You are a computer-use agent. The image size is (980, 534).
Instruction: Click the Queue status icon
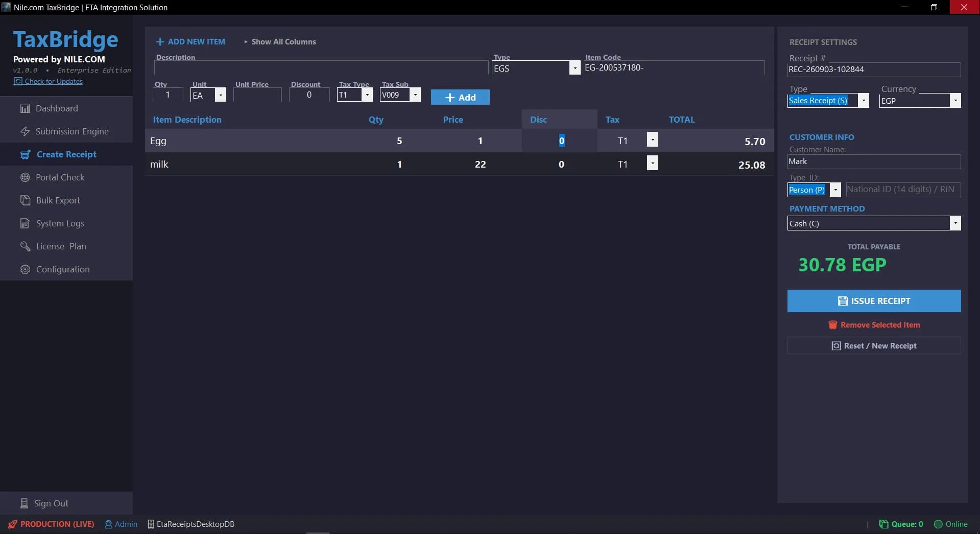[x=883, y=524]
